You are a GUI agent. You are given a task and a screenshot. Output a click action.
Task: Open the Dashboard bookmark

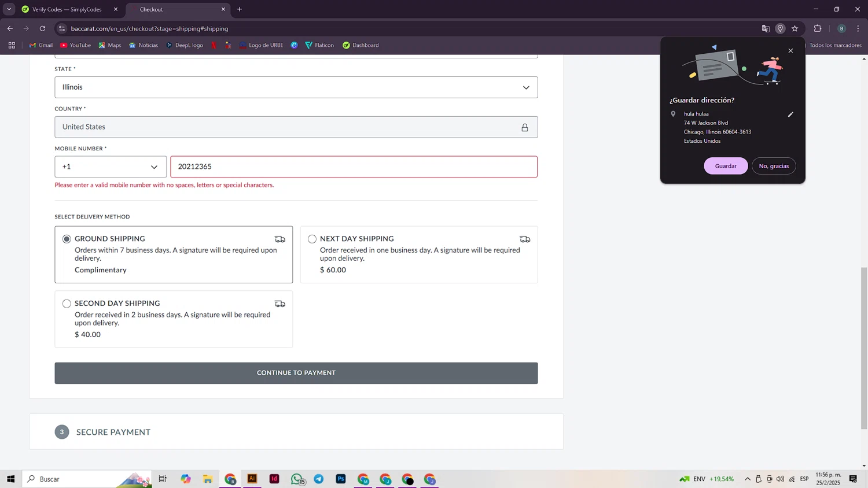[361, 45]
